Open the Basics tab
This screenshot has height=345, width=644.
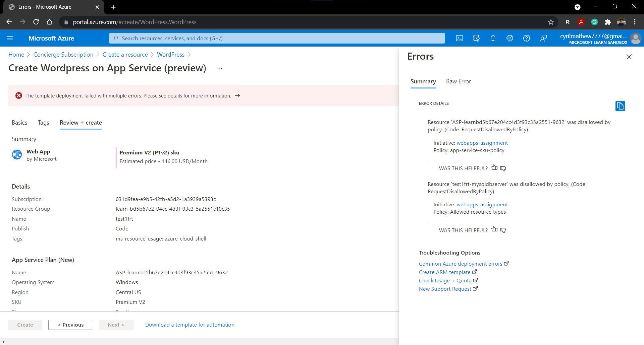(19, 123)
